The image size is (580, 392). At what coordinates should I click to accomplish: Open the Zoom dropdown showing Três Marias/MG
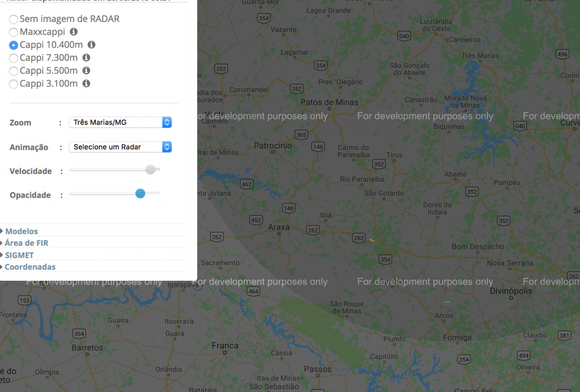[x=120, y=122]
